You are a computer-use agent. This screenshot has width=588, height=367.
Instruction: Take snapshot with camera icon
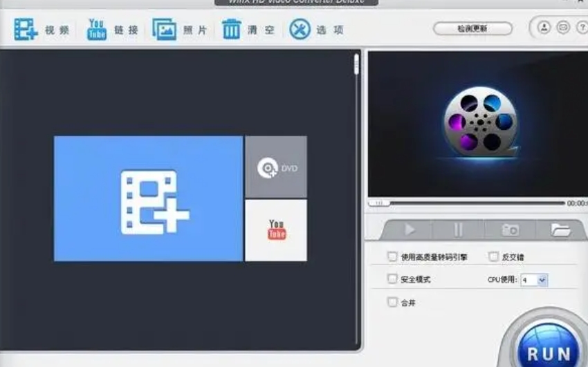click(x=511, y=229)
